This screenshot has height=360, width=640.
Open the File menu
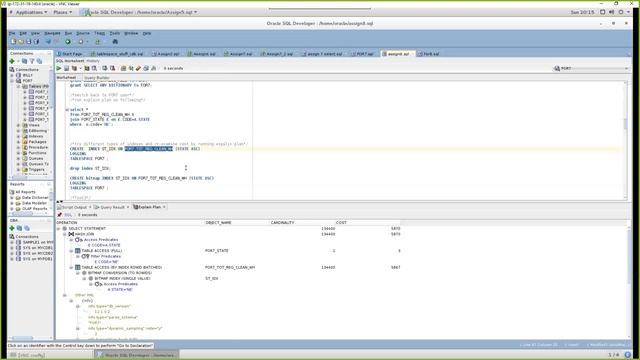[12, 33]
